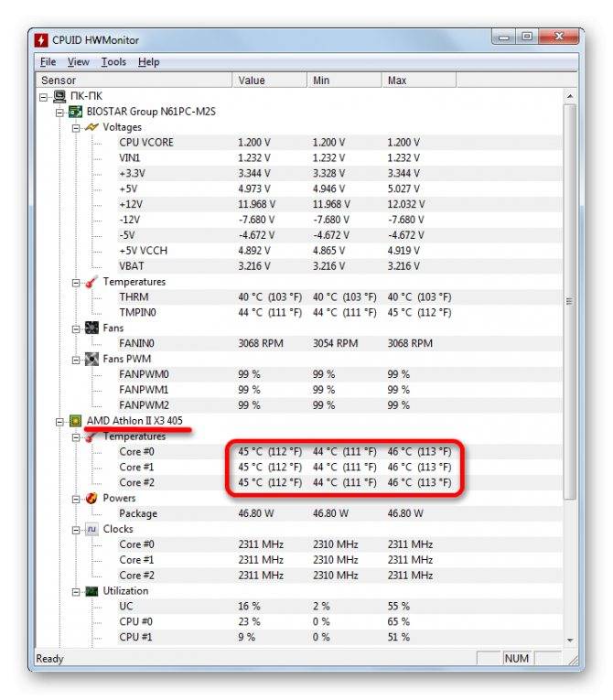Click the fan icon beside Fans PWM
613x700 pixels.
coord(91,359)
